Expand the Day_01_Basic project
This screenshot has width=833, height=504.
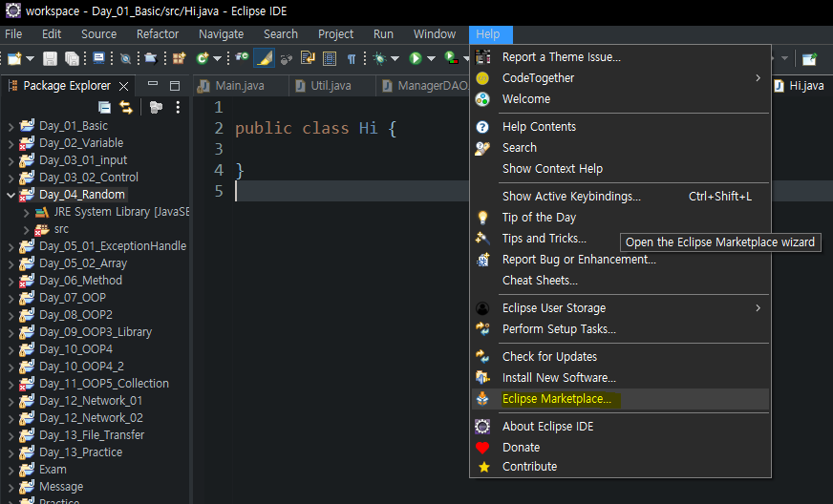(x=11, y=126)
